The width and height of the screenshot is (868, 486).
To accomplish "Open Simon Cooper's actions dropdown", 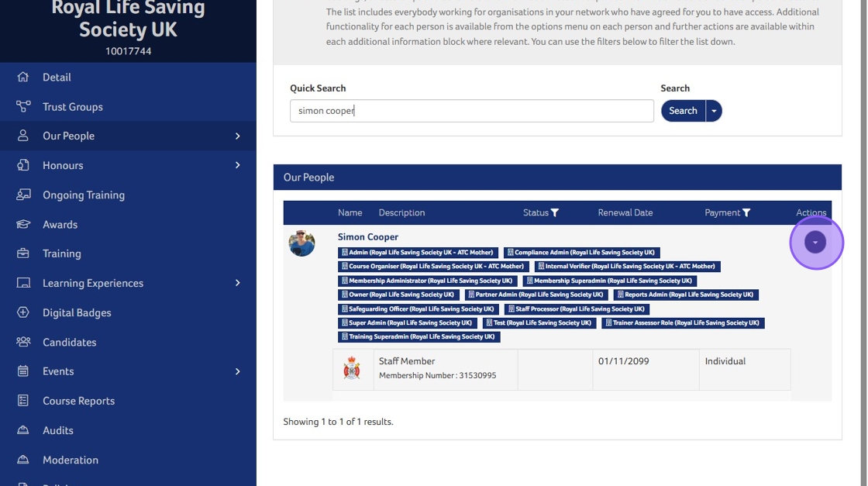I will click(815, 242).
